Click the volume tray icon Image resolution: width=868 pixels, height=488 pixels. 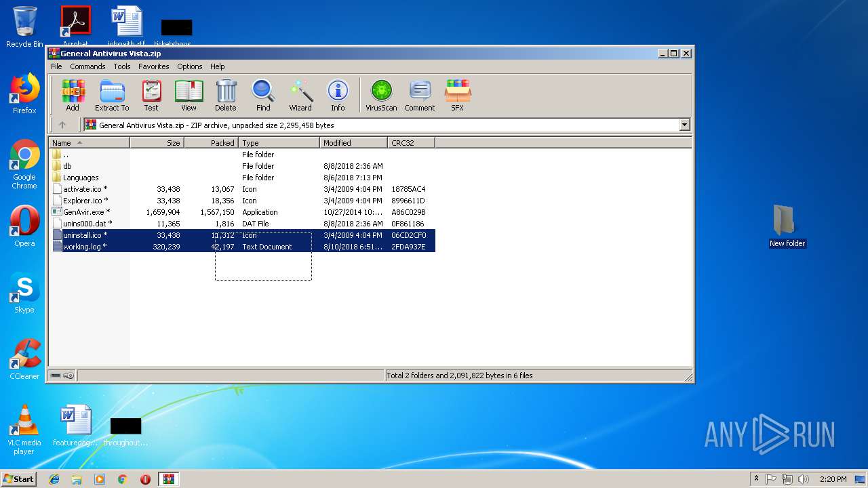tap(804, 479)
